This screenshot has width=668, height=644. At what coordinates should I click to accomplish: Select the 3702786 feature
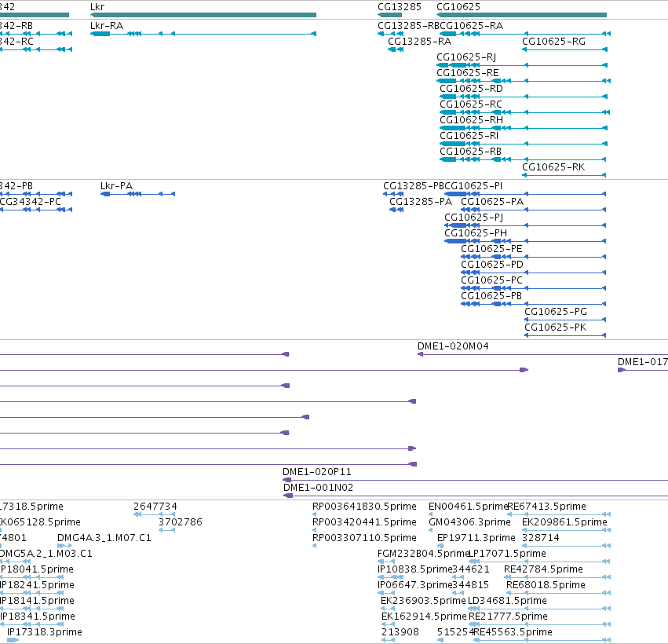[x=166, y=530]
